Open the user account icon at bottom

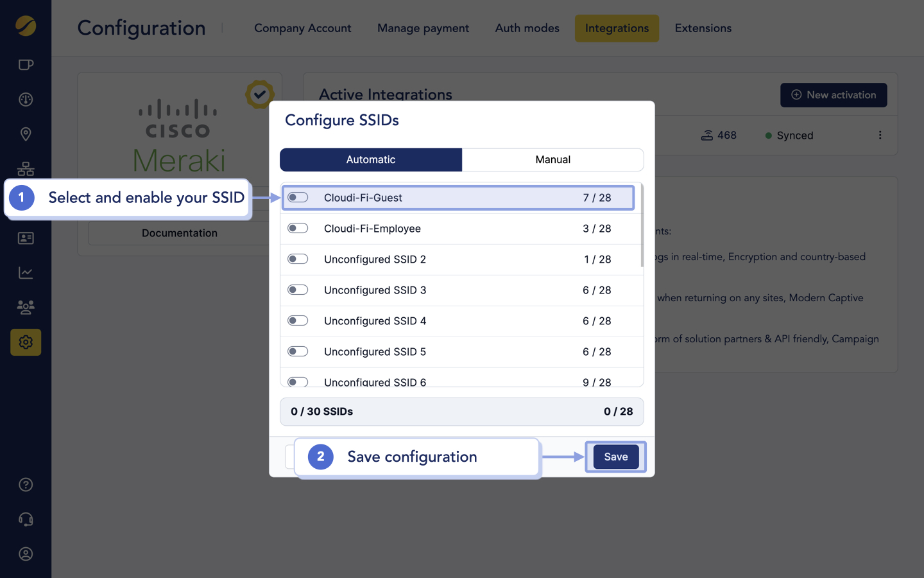coord(25,554)
